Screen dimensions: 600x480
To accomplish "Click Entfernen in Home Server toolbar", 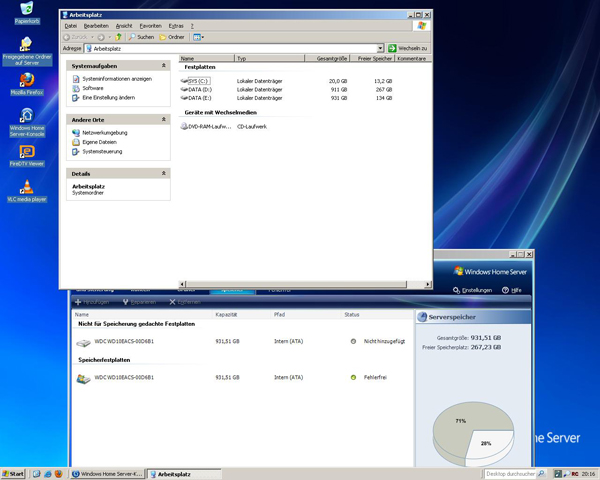I will point(185,302).
